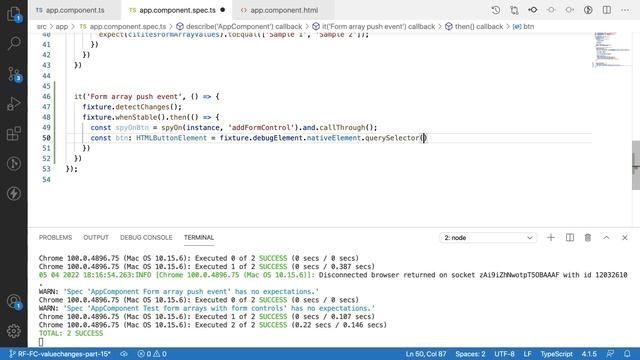Screen dimensions: 640x360
Task: Click the terminal input cursor line
Action: point(41,342)
